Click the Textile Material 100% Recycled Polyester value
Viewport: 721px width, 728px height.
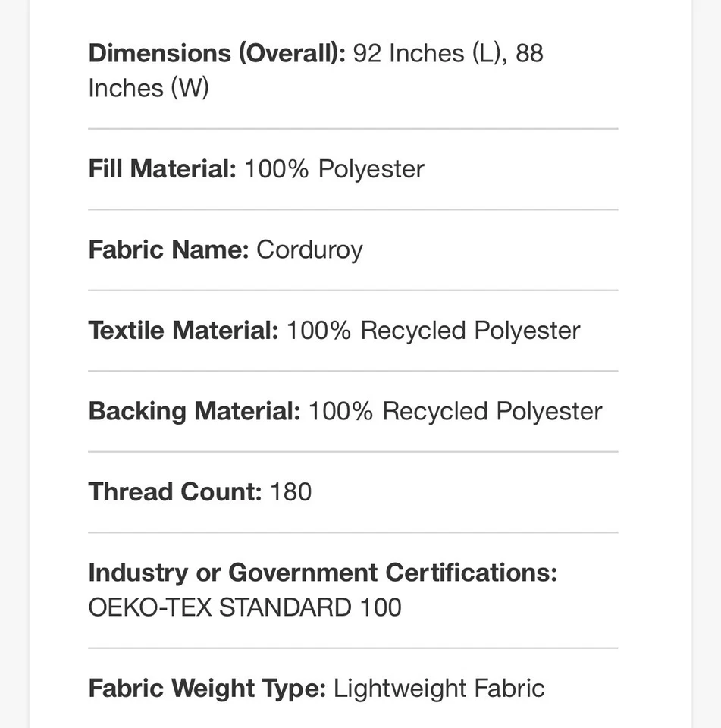(433, 331)
